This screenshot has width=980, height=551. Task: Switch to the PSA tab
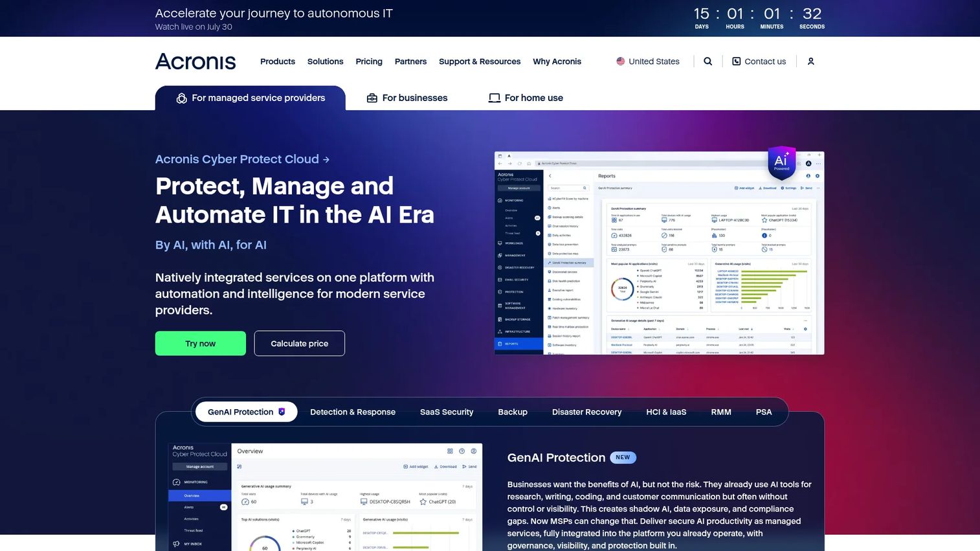[x=764, y=412]
